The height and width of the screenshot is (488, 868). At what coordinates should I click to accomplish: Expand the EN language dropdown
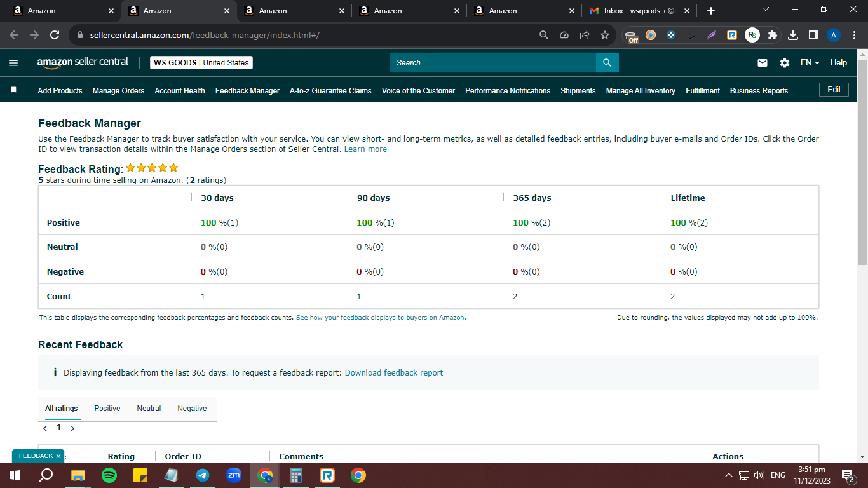tap(810, 63)
